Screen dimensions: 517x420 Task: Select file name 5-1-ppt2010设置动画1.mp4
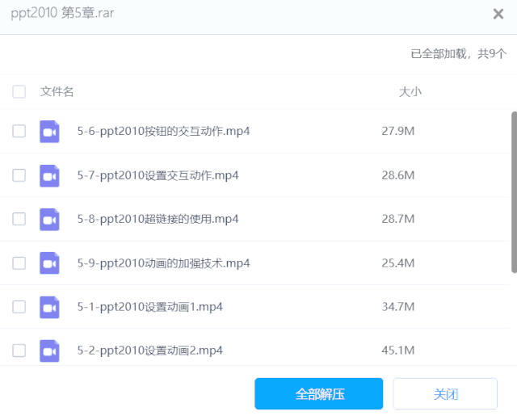pyautogui.click(x=149, y=307)
